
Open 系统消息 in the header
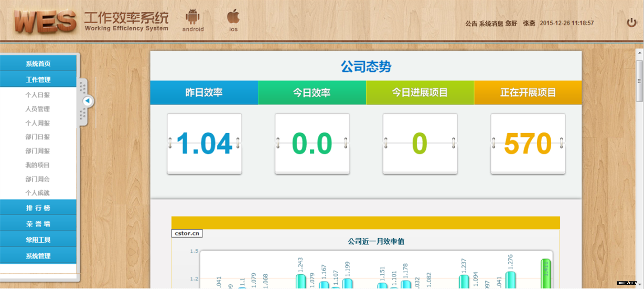491,23
